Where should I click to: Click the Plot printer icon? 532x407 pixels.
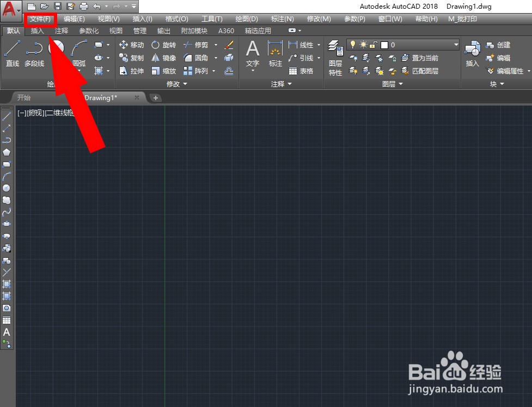84,6
